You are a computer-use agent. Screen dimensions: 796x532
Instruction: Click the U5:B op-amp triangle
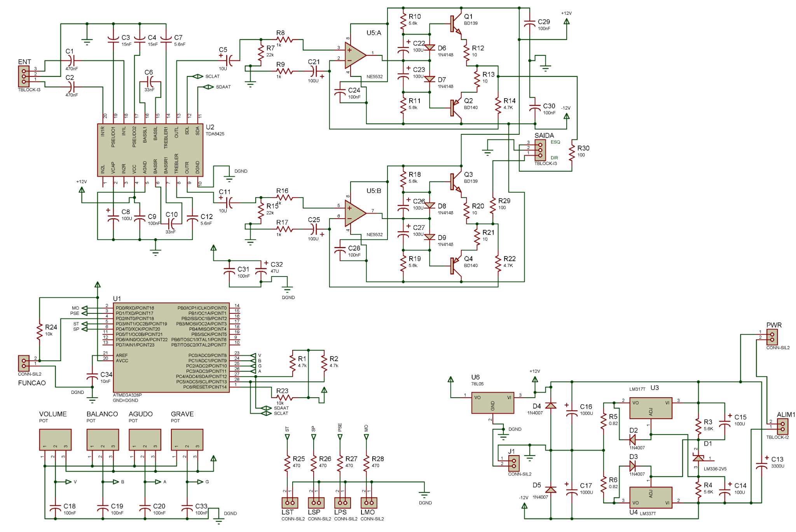[x=356, y=214]
